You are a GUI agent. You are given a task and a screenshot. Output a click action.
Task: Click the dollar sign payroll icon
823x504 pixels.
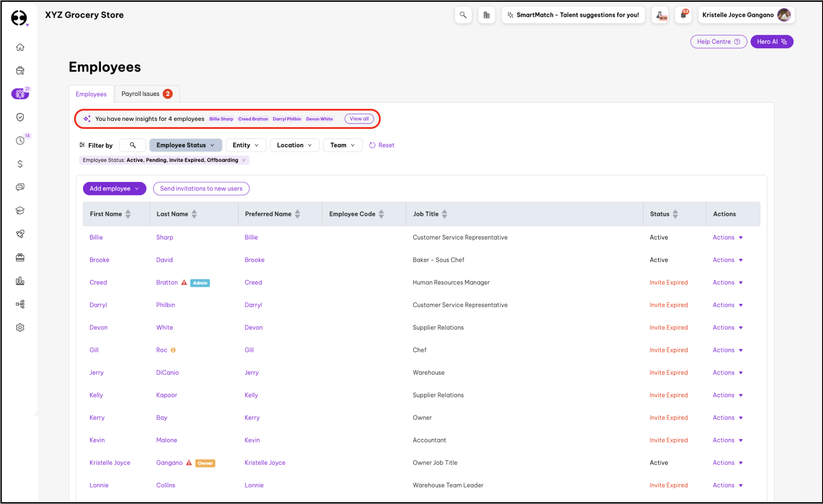[x=20, y=164]
